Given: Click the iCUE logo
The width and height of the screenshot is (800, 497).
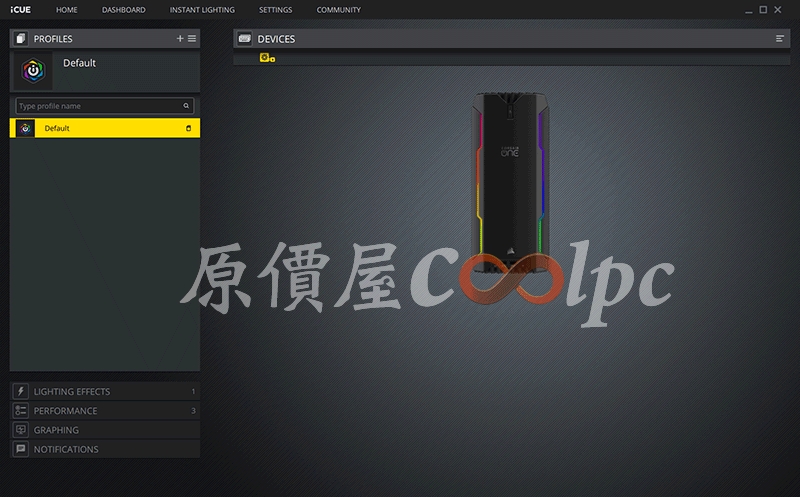Looking at the screenshot, I should (20, 10).
